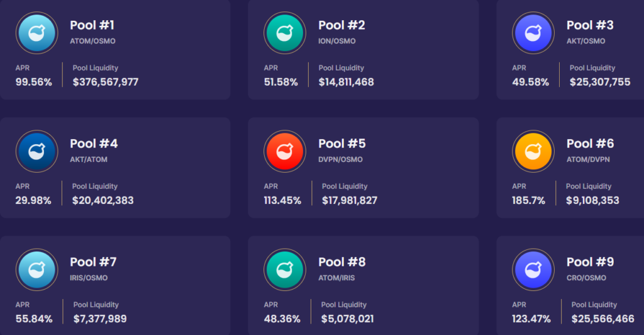
Task: Click the Pool #3 AKT/OSMO purple icon
Action: pos(533,33)
